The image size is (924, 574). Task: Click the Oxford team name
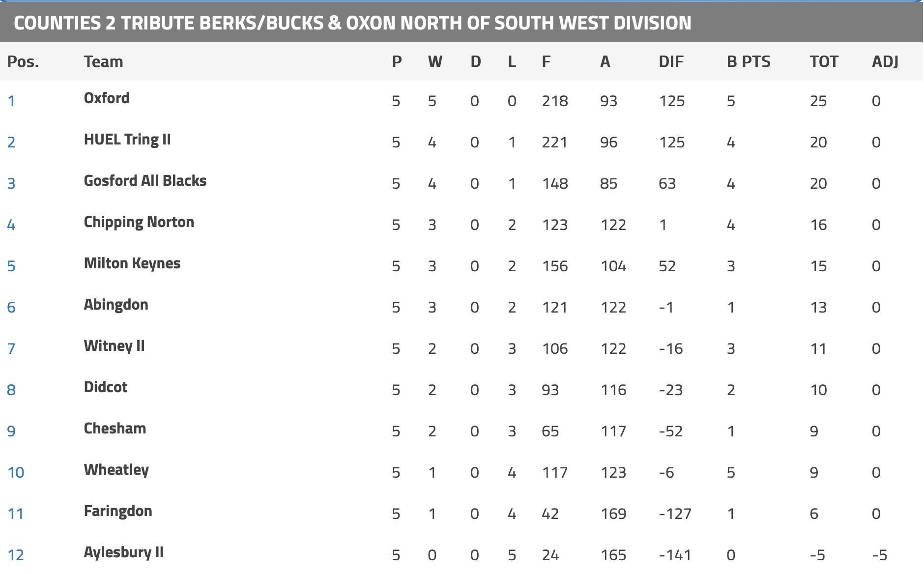pos(107,98)
